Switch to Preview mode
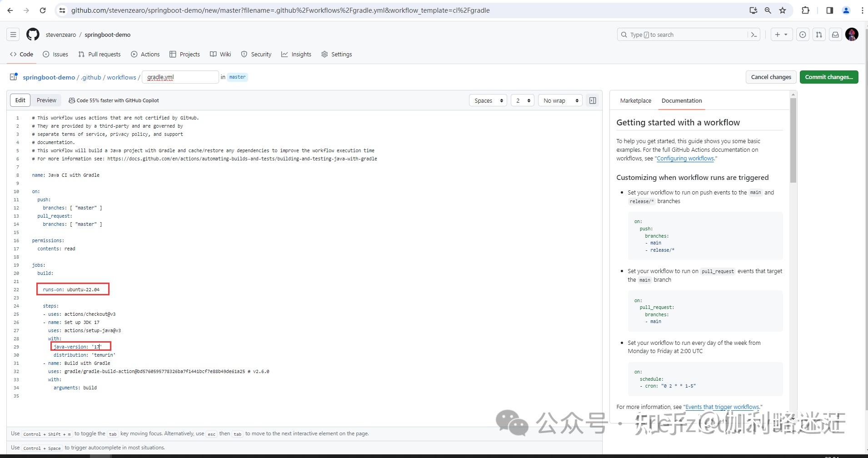Viewport: 868px width, 458px height. tap(46, 100)
